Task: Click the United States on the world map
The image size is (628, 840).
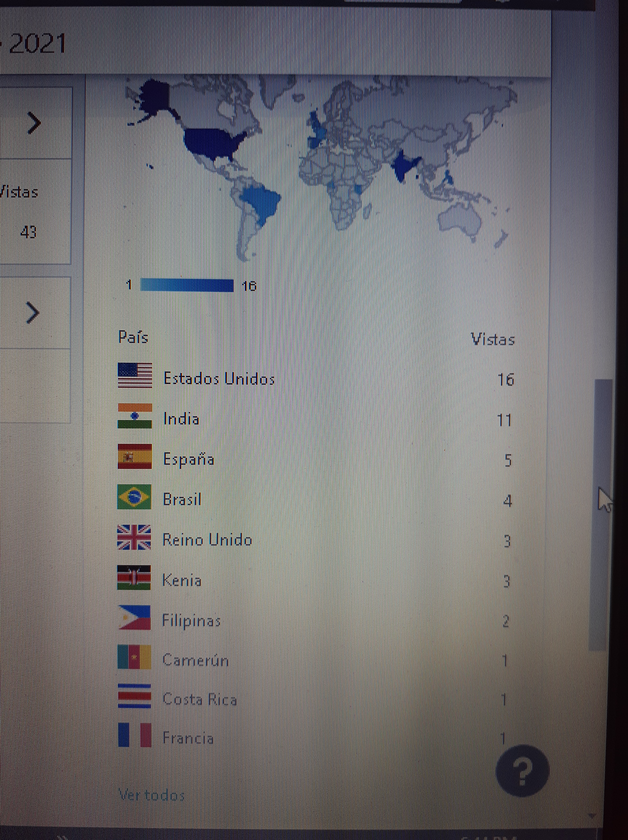Action: (211, 142)
